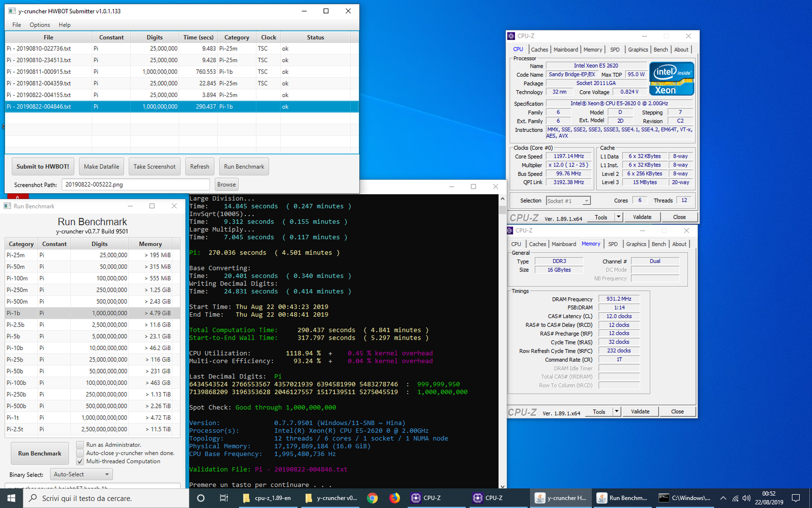Switch to Caches tab in top CPU-Z

pyautogui.click(x=539, y=49)
